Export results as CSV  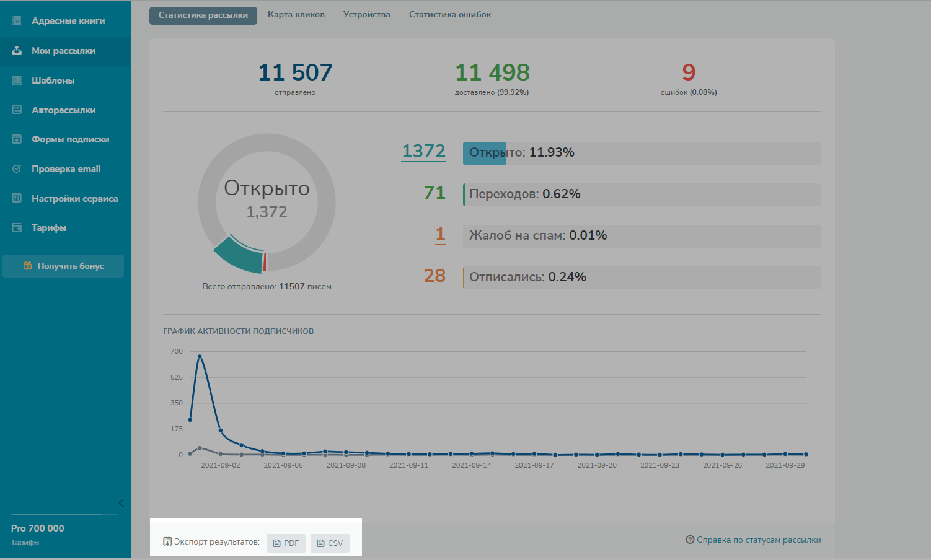[330, 543]
